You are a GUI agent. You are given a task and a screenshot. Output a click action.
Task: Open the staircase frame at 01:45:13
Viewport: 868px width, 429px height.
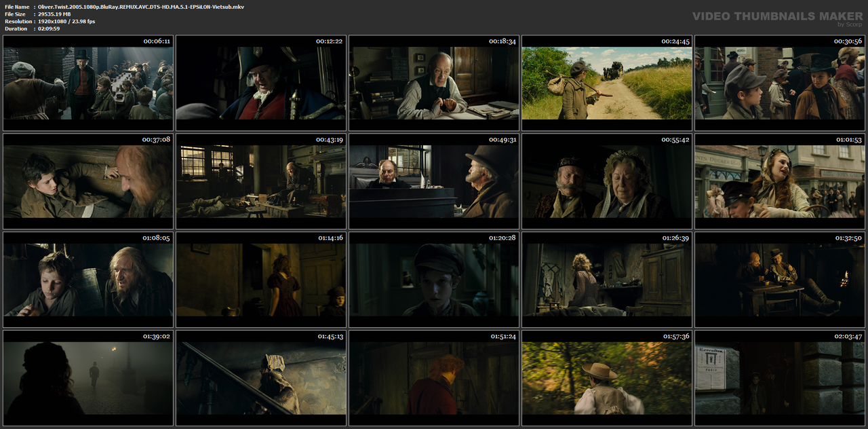[x=261, y=378]
